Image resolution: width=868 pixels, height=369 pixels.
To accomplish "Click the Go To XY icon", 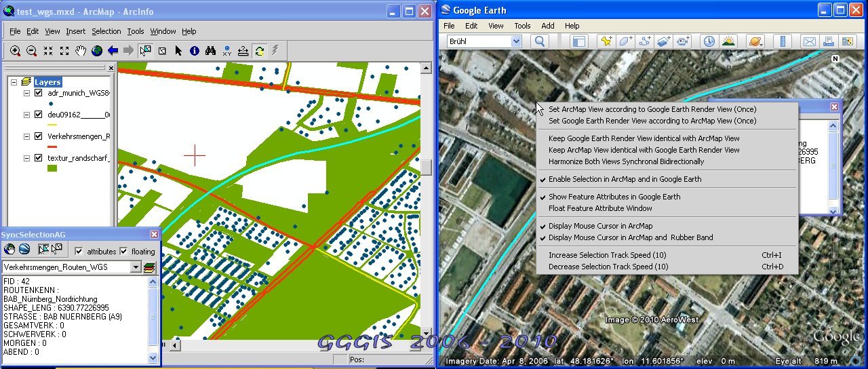I will click(227, 51).
